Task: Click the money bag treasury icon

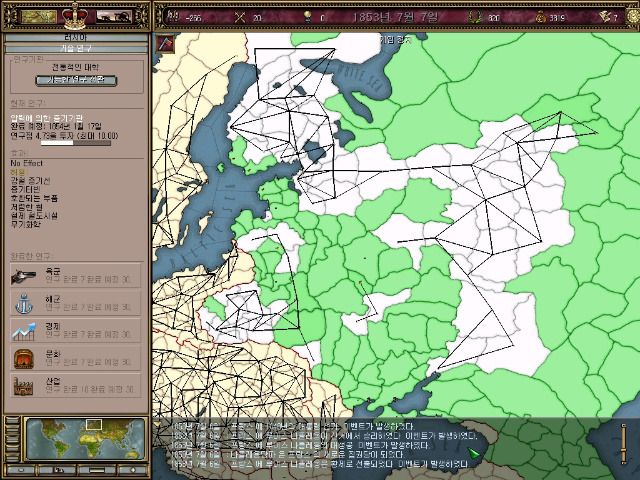Action: [540, 17]
